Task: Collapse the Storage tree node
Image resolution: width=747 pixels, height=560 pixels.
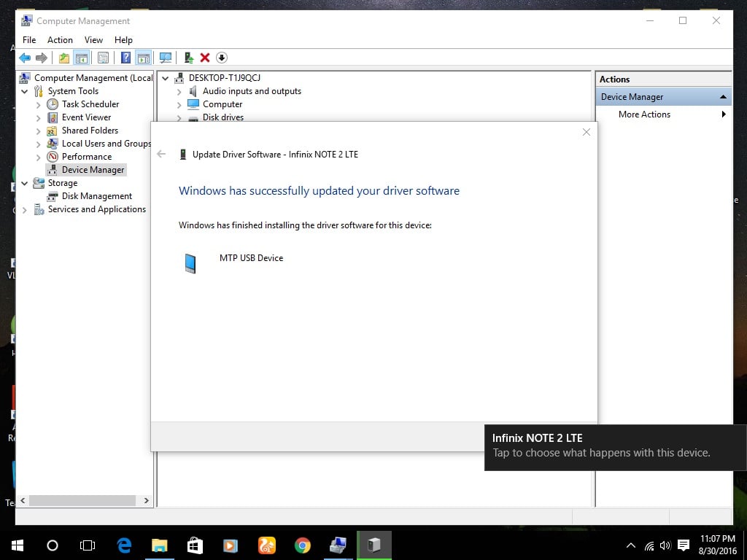Action: click(x=25, y=183)
